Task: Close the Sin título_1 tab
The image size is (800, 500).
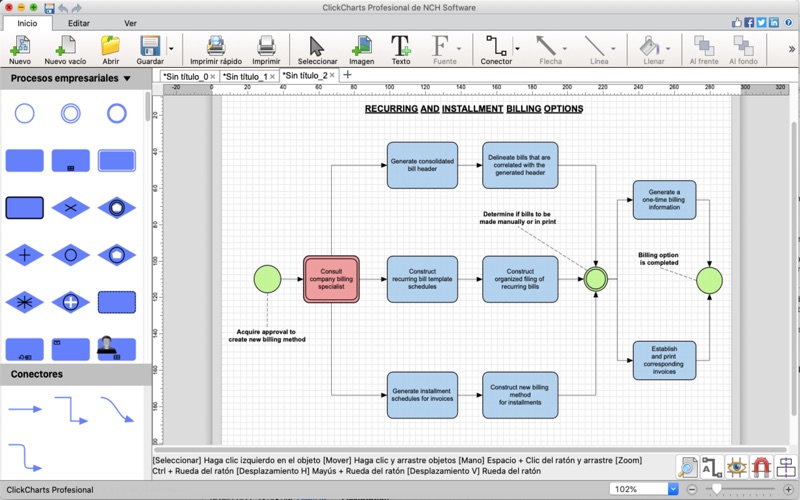Action: coord(272,77)
